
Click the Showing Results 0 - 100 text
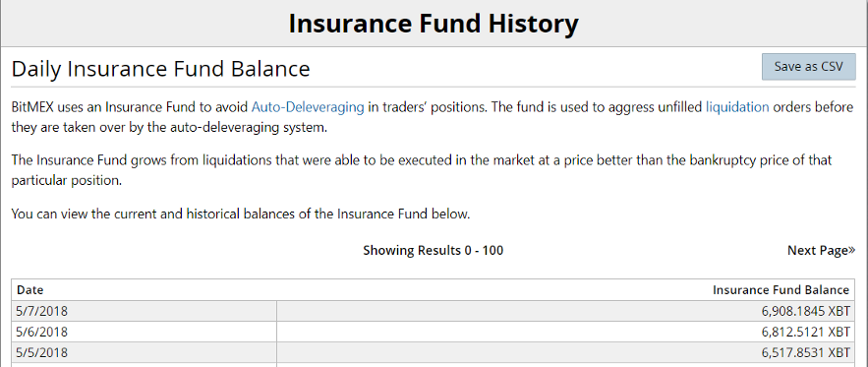pyautogui.click(x=433, y=251)
